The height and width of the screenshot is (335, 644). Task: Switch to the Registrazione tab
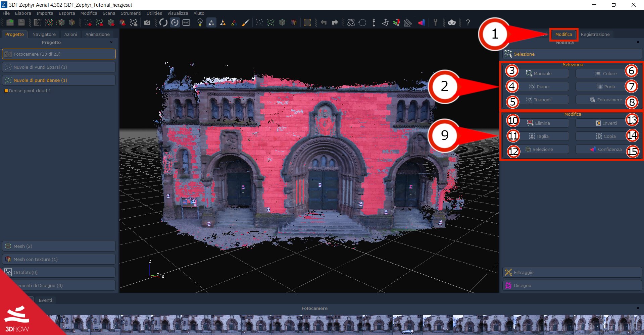point(595,34)
